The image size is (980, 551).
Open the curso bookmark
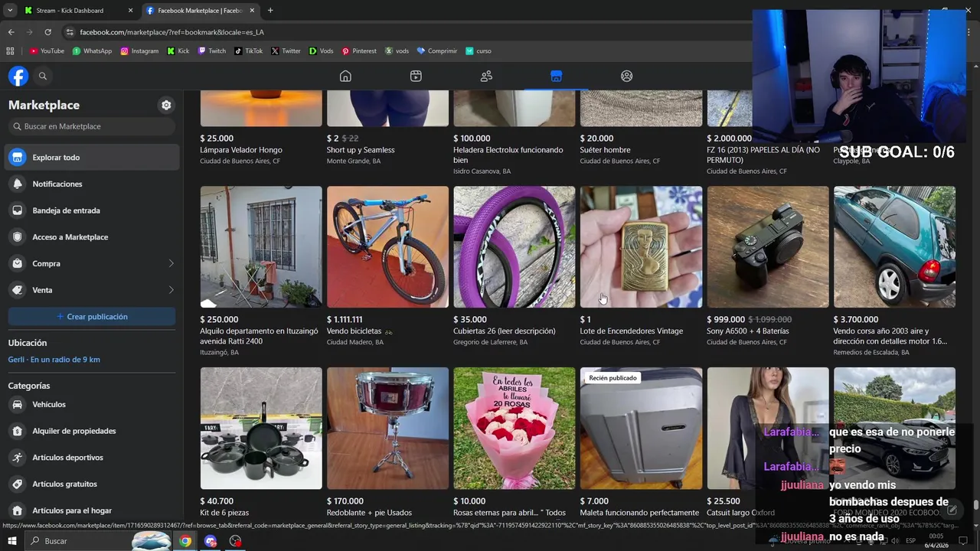[x=478, y=51]
